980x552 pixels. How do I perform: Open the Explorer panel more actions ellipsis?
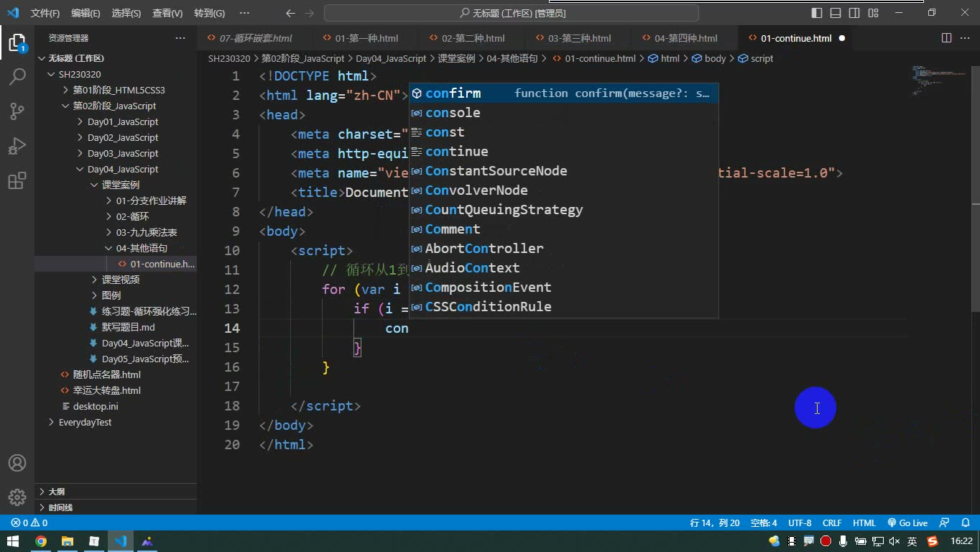[180, 38]
